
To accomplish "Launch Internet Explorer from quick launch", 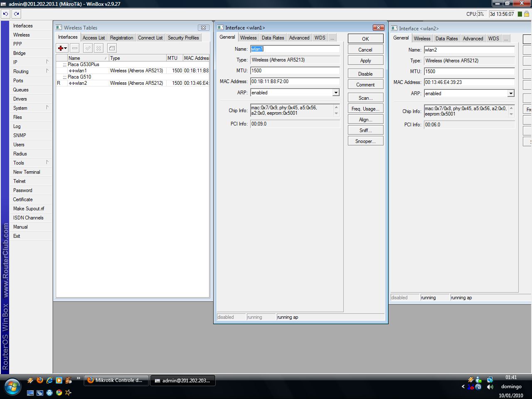I will click(x=49, y=380).
